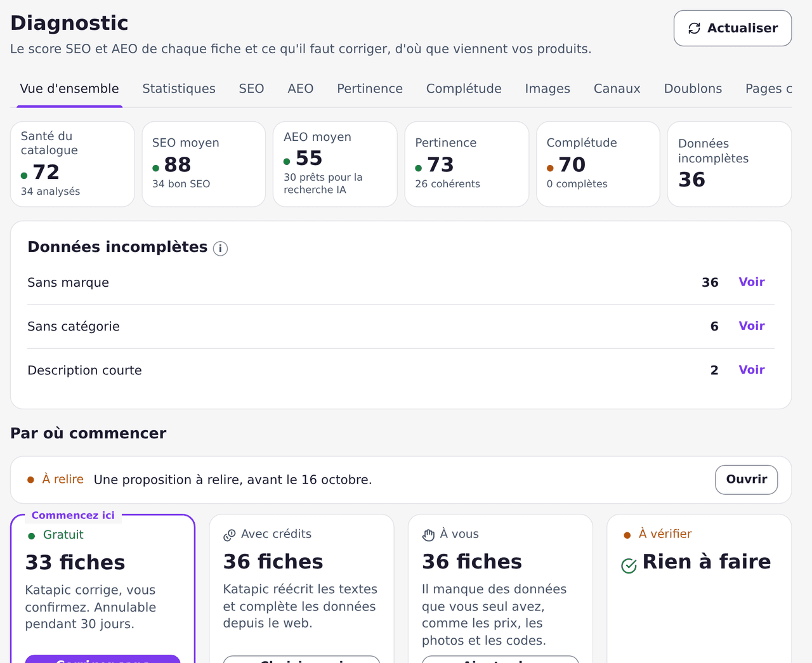
Task: Click the Commencez ici badge label
Action: [73, 515]
